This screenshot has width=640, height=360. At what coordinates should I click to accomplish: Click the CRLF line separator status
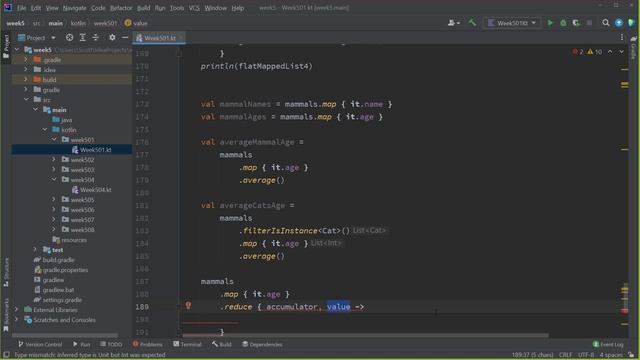565,355
